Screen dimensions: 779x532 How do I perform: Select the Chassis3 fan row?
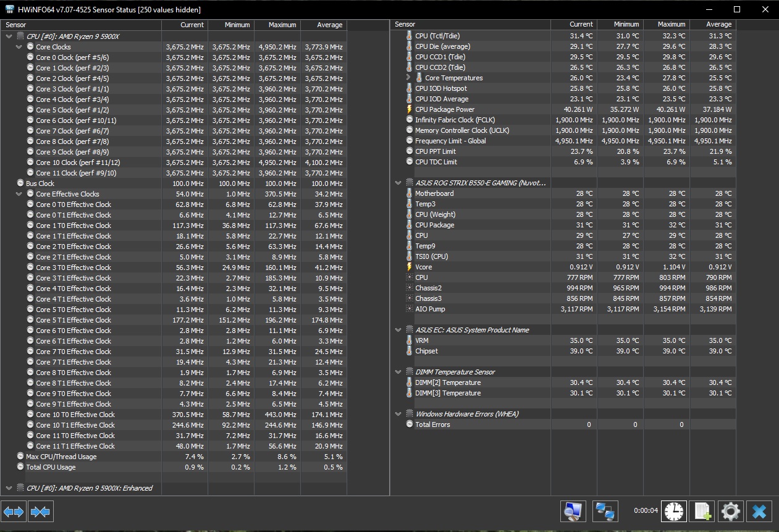(563, 298)
